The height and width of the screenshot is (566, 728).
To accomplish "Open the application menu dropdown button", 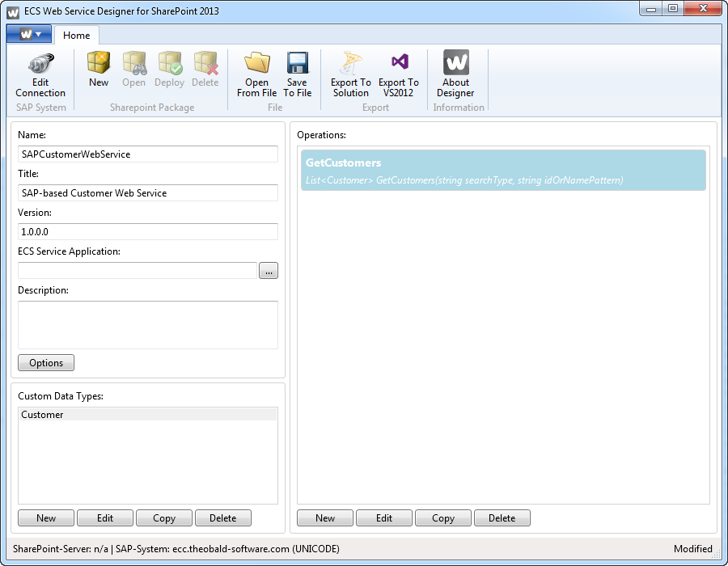I will click(30, 34).
